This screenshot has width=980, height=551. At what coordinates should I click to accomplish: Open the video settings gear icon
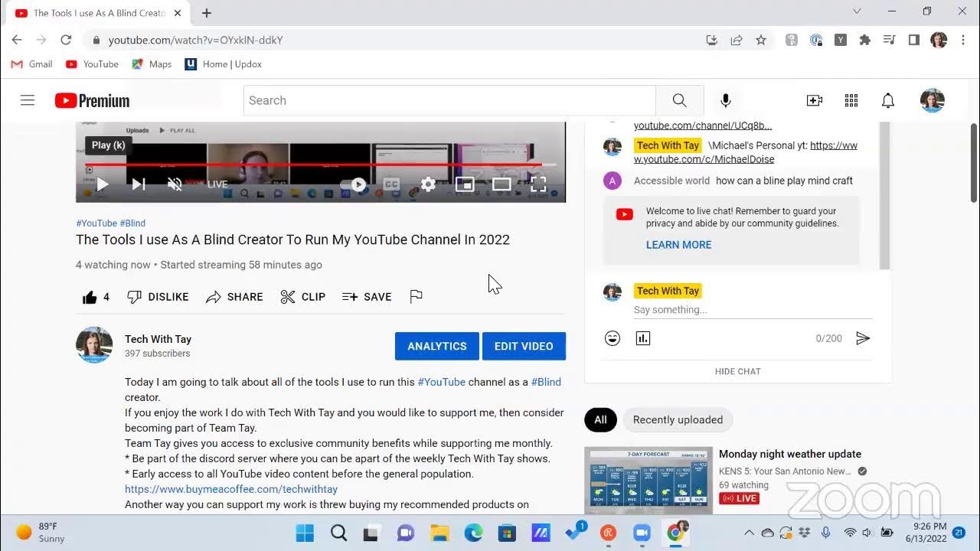point(427,184)
